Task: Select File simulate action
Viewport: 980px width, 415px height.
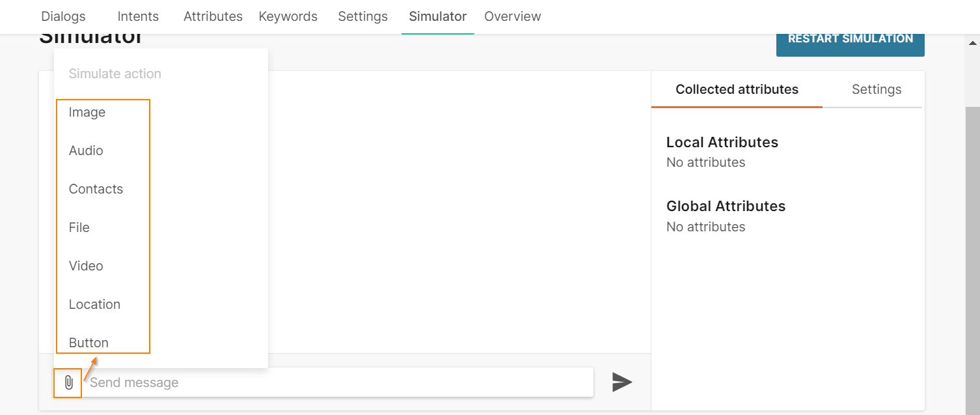Action: (x=79, y=227)
